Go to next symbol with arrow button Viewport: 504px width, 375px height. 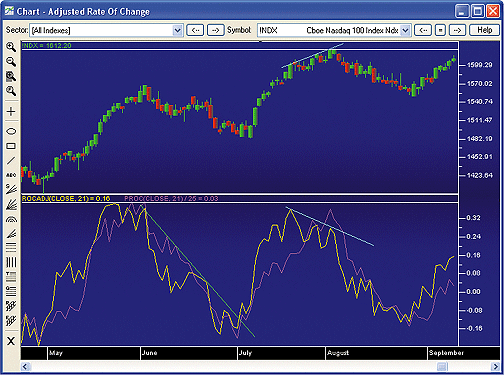click(x=457, y=30)
